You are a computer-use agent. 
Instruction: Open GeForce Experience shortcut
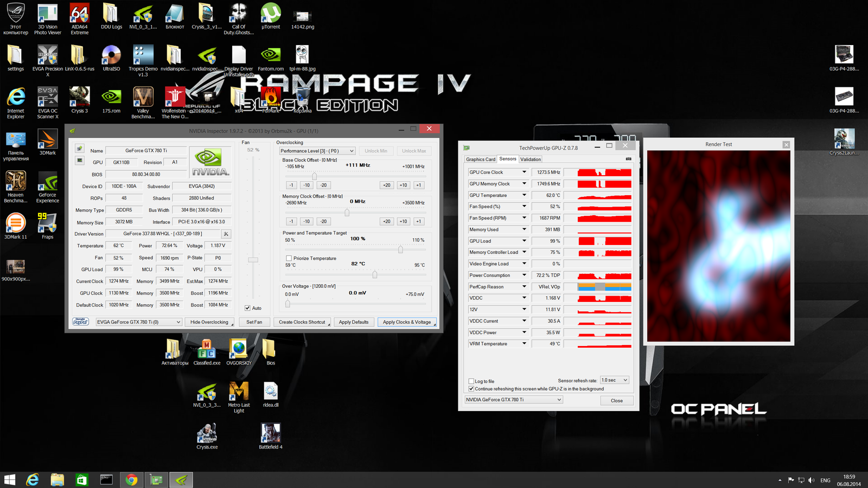48,187
